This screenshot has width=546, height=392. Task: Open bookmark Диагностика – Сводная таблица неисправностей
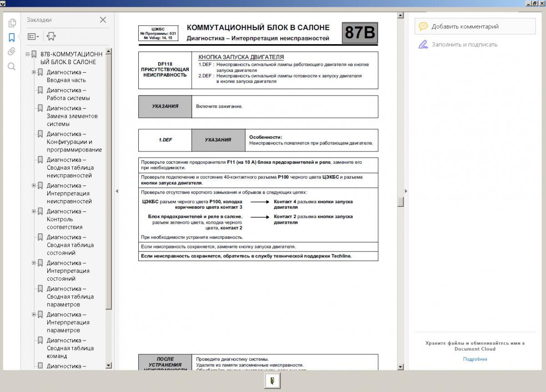click(70, 167)
